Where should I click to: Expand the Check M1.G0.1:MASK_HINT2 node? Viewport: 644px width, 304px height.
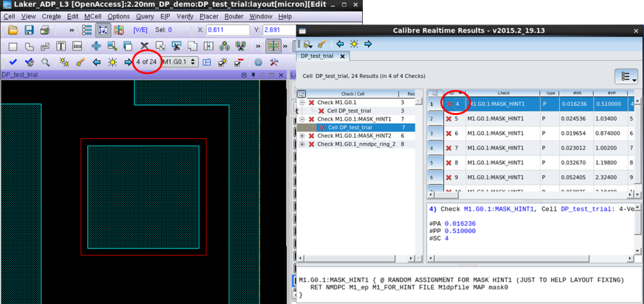click(x=303, y=136)
